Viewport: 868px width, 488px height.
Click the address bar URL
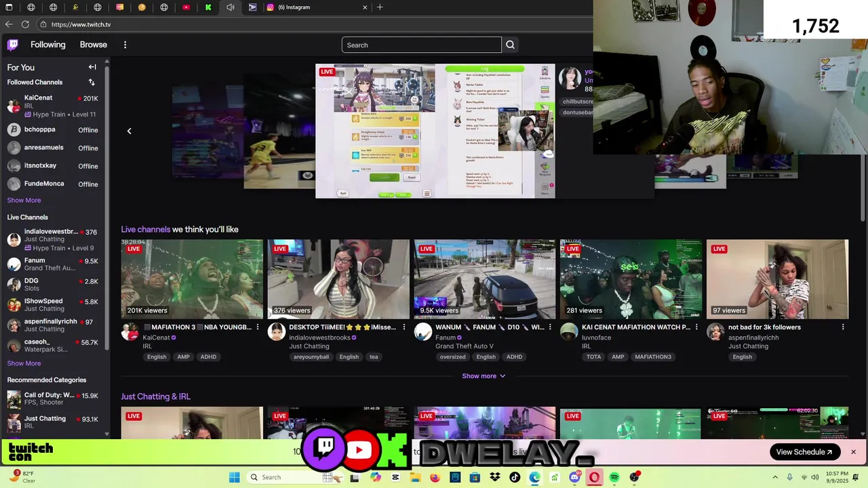[x=81, y=24]
